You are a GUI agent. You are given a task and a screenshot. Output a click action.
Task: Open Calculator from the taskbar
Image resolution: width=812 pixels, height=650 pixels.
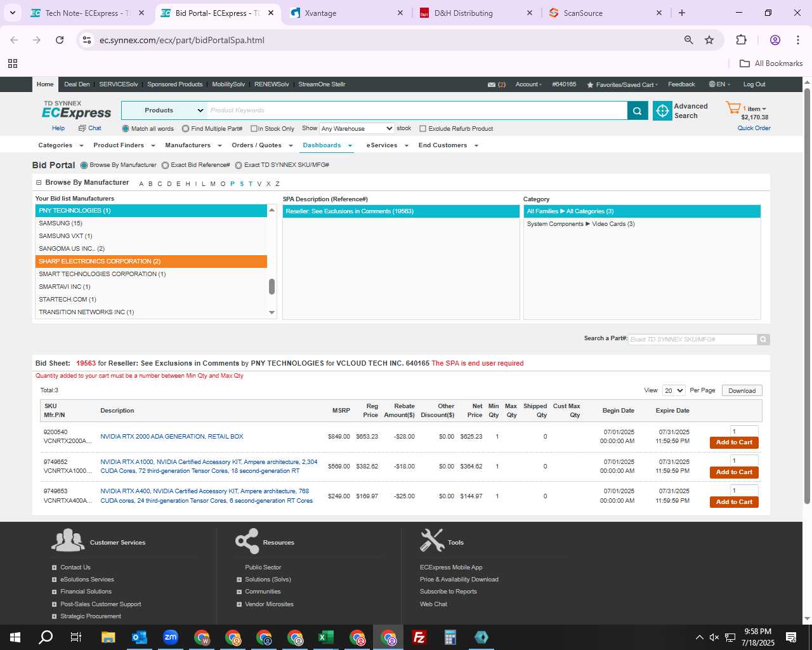click(x=450, y=637)
